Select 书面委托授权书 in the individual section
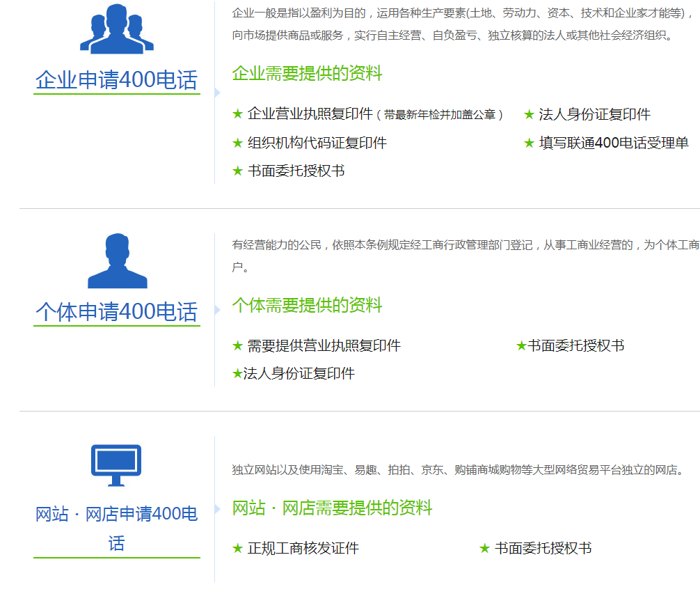The width and height of the screenshot is (700, 610). click(x=576, y=345)
